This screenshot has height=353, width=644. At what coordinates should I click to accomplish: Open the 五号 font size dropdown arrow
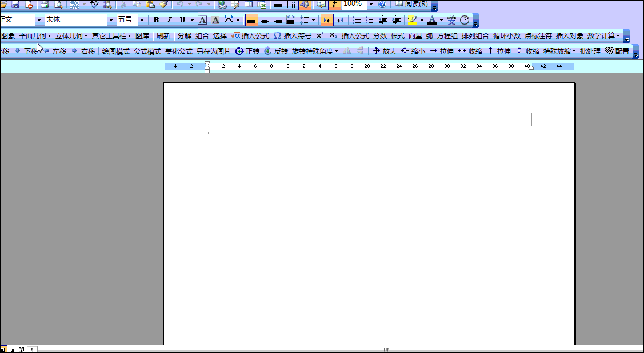pyautogui.click(x=142, y=19)
